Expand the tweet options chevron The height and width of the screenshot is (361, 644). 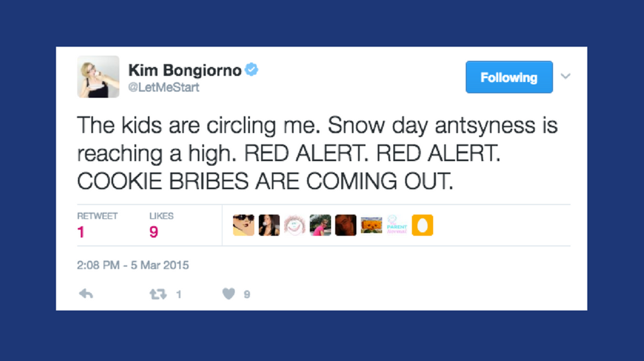565,76
